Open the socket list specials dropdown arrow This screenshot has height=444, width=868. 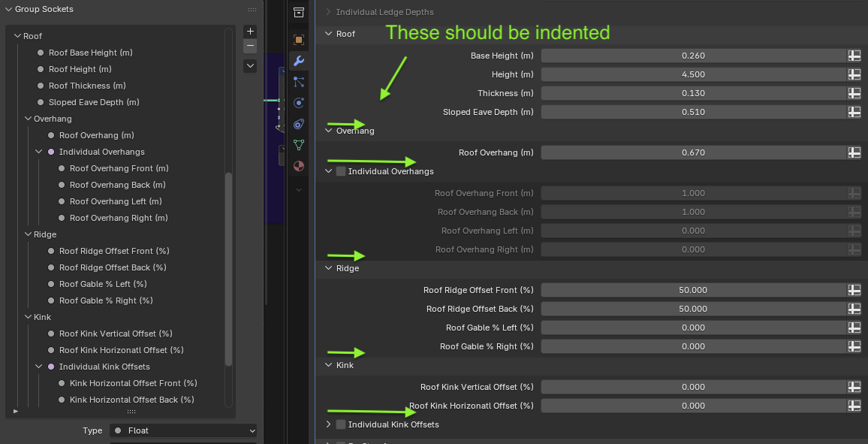click(250, 66)
